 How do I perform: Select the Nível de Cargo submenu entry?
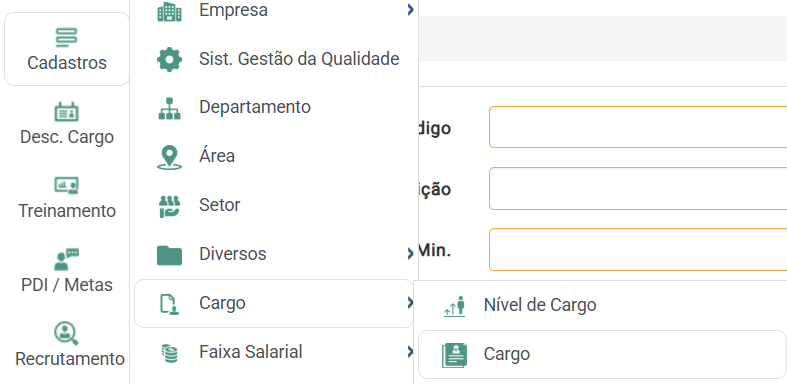[x=602, y=305]
